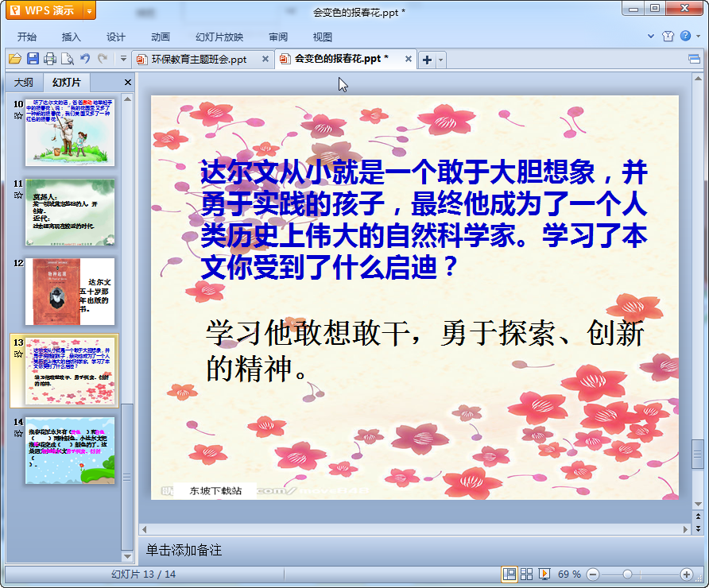Go to next slide double-arrow button
This screenshot has height=588, width=709.
(698, 528)
